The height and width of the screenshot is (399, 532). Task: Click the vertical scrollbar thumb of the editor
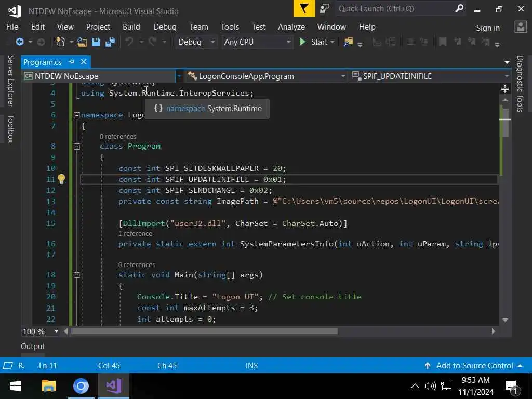pos(505,122)
